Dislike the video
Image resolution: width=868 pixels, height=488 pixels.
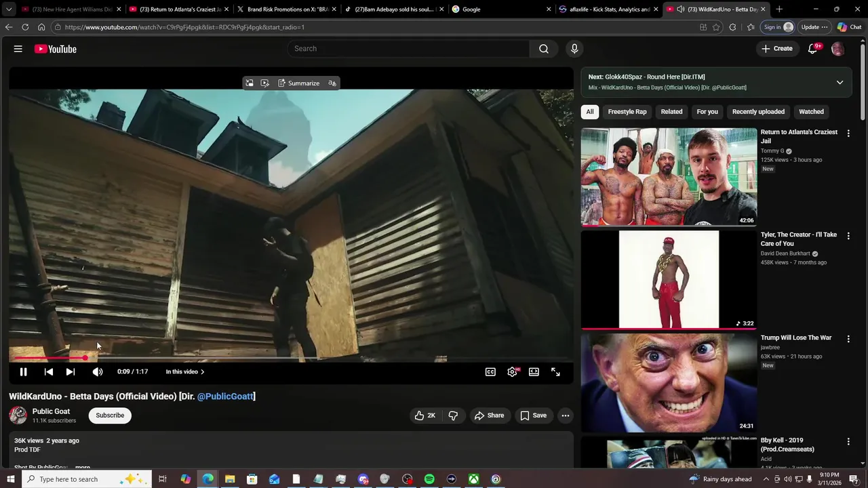453,415
